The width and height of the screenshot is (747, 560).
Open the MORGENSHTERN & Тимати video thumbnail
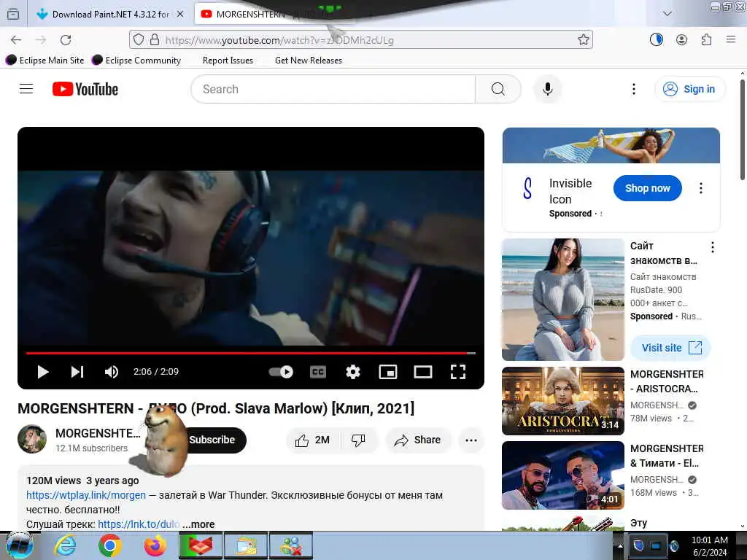(x=563, y=475)
